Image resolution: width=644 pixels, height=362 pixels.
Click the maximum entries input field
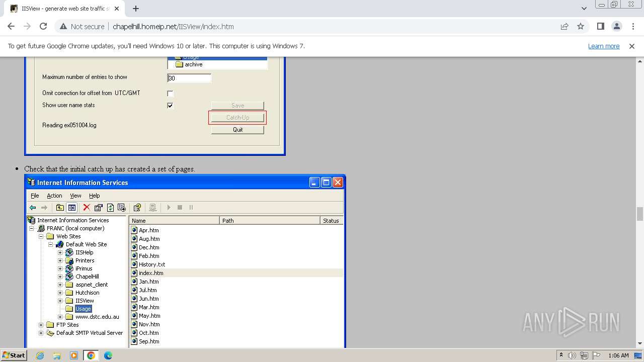pyautogui.click(x=189, y=78)
